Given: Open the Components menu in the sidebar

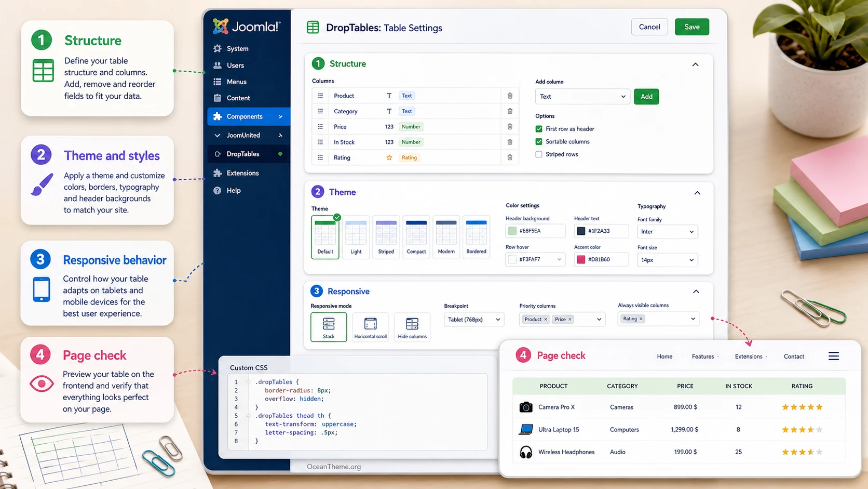Looking at the screenshot, I should click(x=249, y=116).
